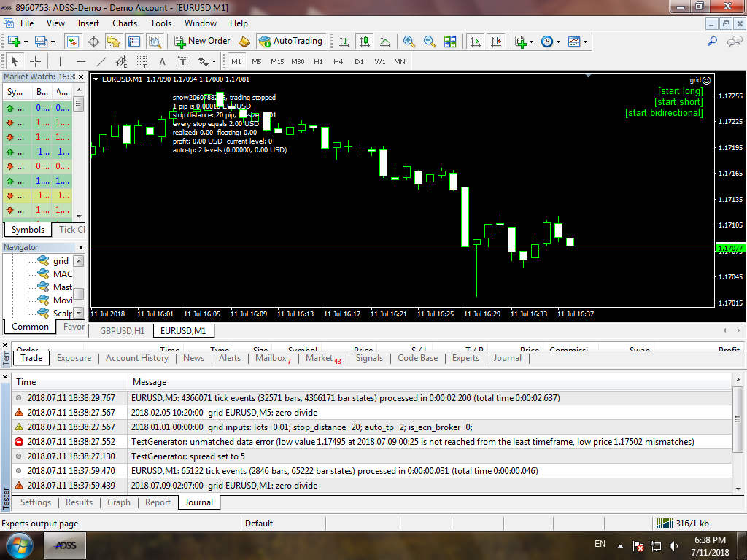Click the start bidirectional chart button

(664, 113)
